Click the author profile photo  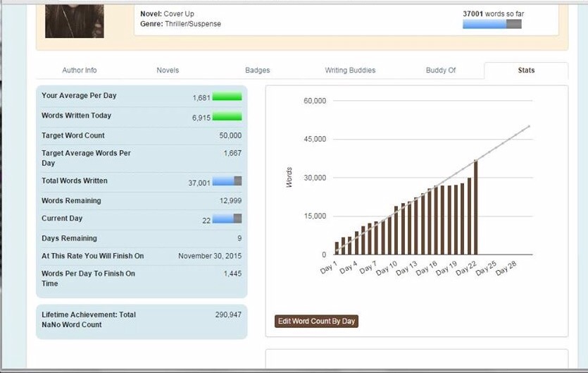(74, 18)
